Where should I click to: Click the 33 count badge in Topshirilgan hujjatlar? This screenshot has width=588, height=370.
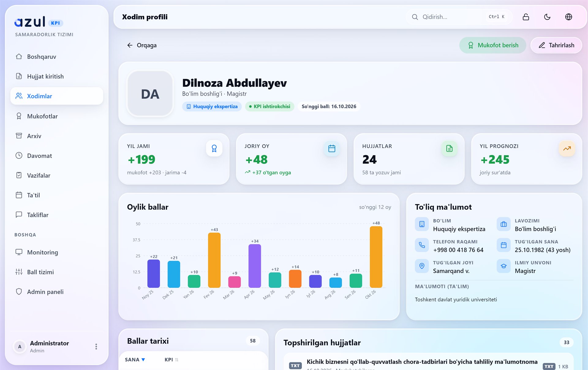(567, 342)
